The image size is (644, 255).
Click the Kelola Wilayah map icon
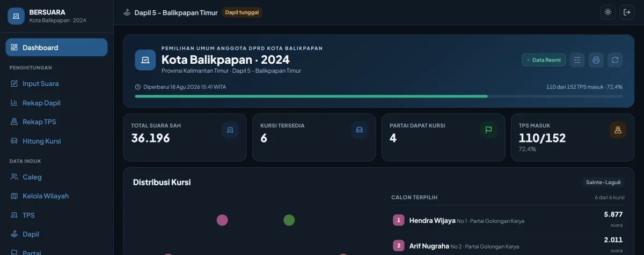(14, 196)
